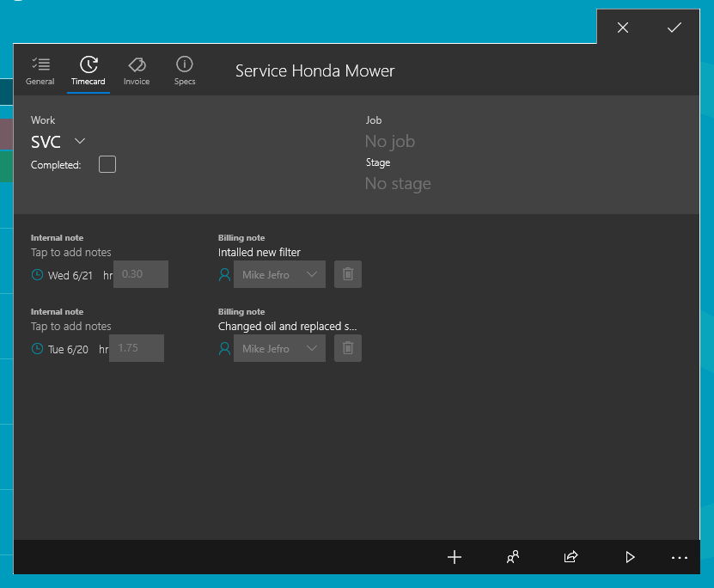The height and width of the screenshot is (588, 714).
Task: Delete the 'Changed oil' time entry
Action: coord(348,349)
